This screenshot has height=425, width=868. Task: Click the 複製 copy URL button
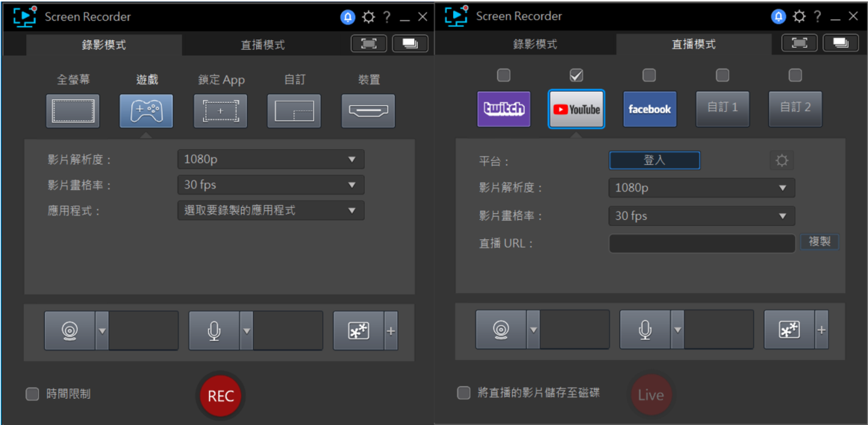point(819,242)
